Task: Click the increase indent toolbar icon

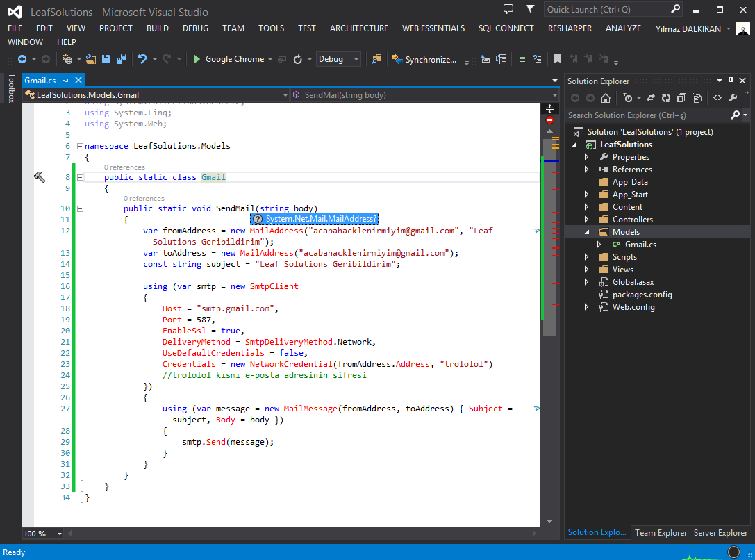Action: 501,59
